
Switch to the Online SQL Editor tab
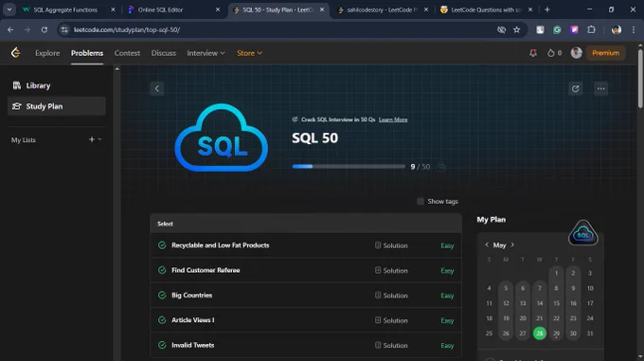(x=172, y=9)
